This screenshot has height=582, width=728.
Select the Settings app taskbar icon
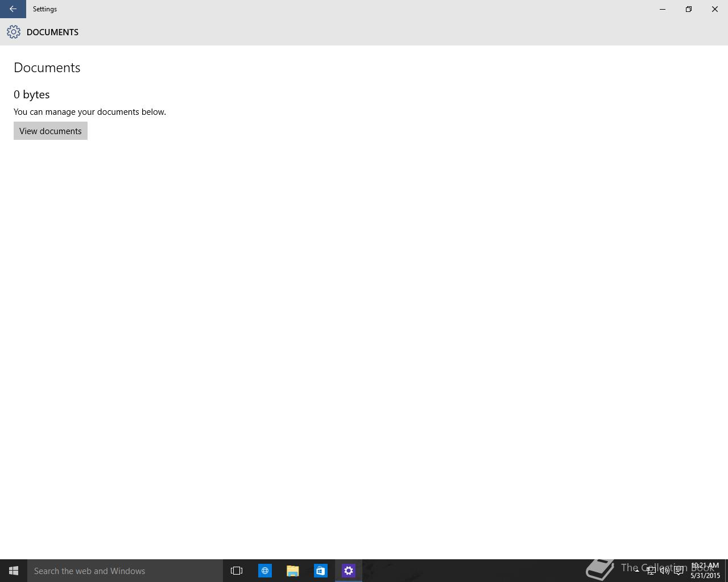coord(349,571)
